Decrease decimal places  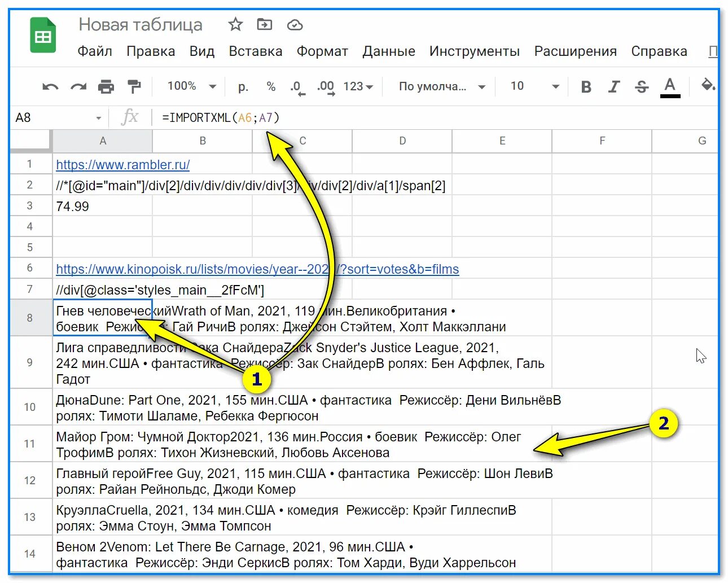(x=297, y=87)
